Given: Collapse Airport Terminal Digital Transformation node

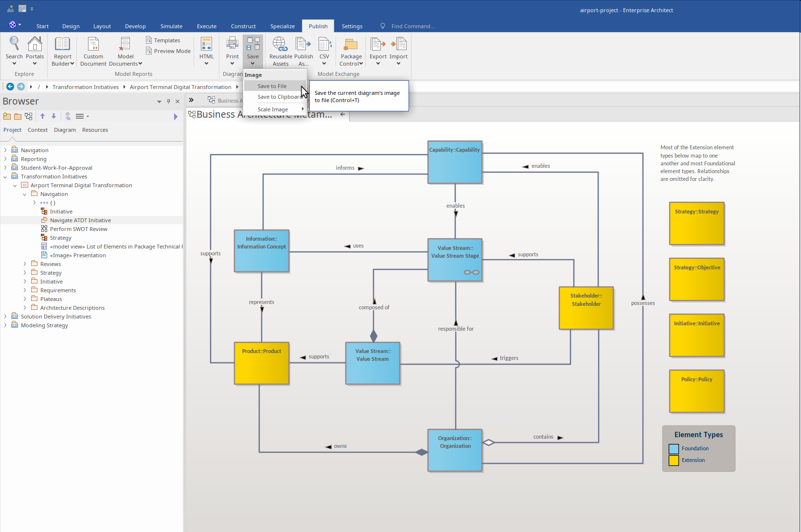Looking at the screenshot, I should [x=15, y=185].
